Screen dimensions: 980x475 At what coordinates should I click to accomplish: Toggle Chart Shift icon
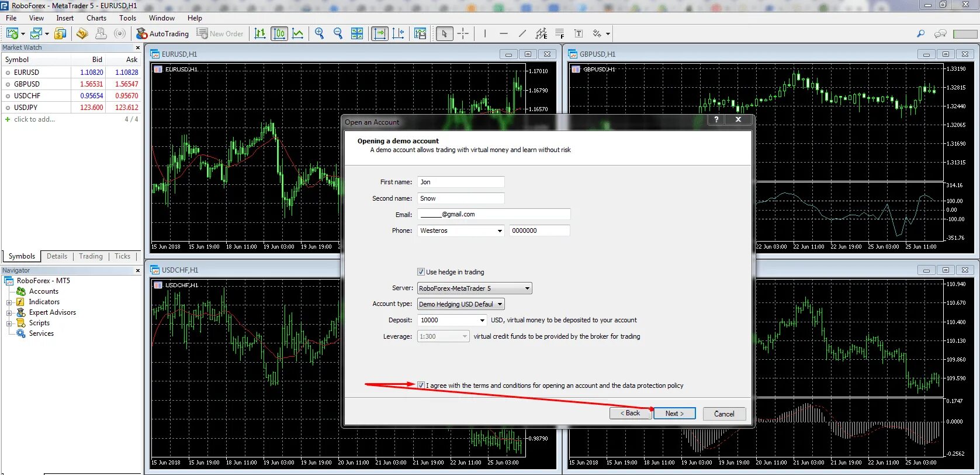[x=399, y=34]
